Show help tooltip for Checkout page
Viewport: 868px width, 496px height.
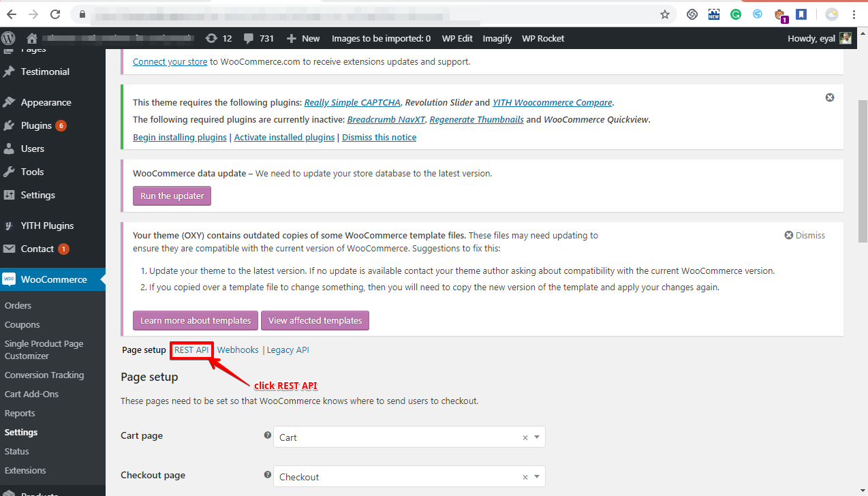coord(267,475)
